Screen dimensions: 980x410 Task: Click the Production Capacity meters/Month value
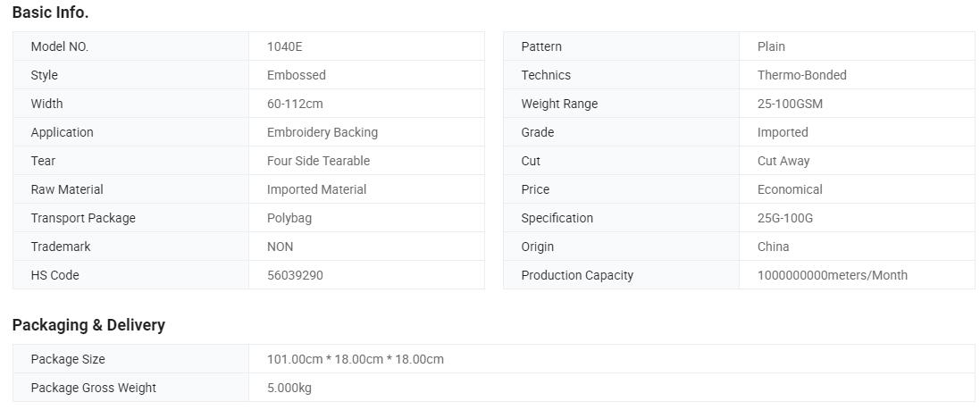(833, 275)
